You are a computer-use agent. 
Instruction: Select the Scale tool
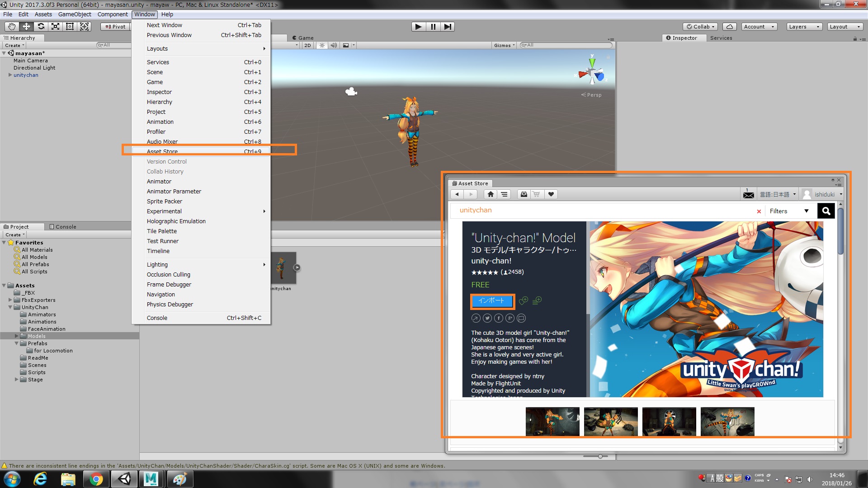(55, 27)
